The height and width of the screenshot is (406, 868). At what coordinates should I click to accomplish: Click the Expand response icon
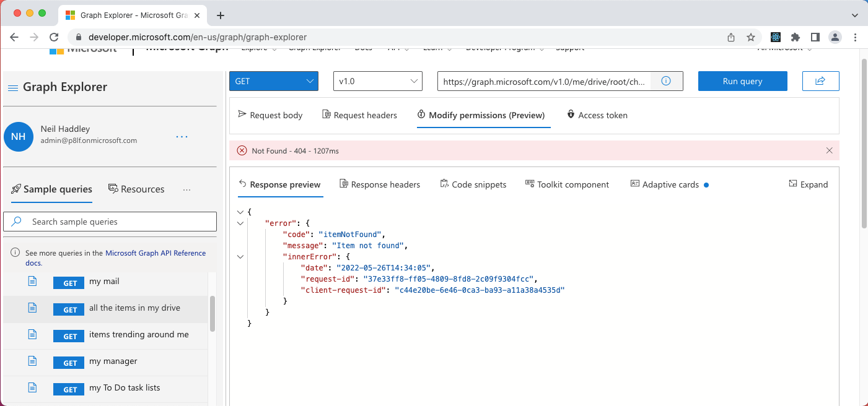(x=793, y=184)
